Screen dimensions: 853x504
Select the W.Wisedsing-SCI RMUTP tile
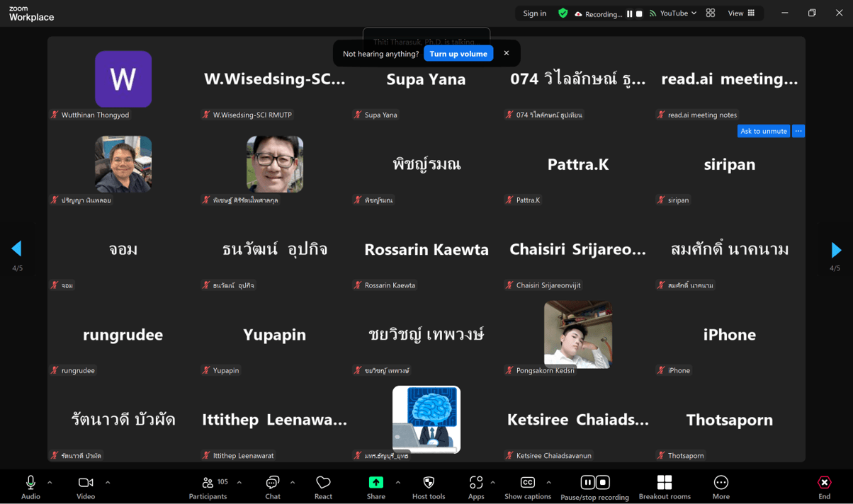pos(275,79)
